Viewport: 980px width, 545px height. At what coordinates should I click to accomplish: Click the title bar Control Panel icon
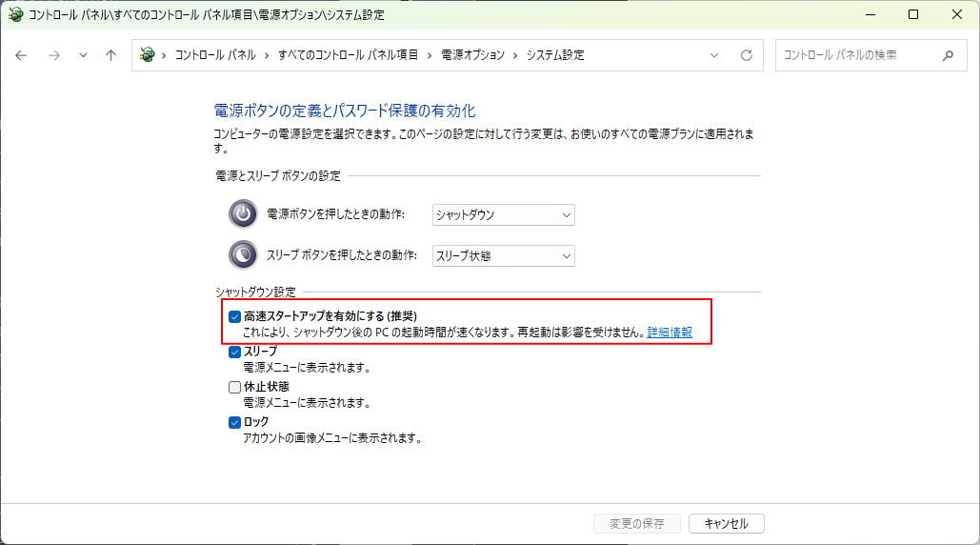[13, 14]
